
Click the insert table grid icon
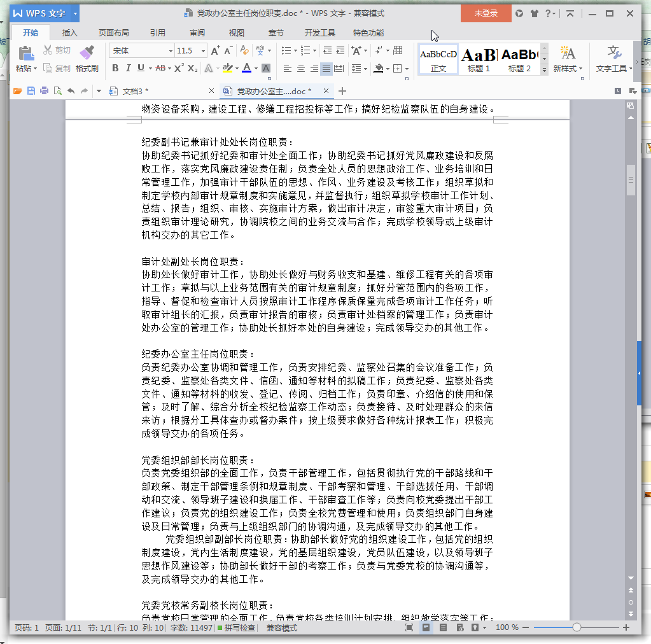[x=398, y=50]
